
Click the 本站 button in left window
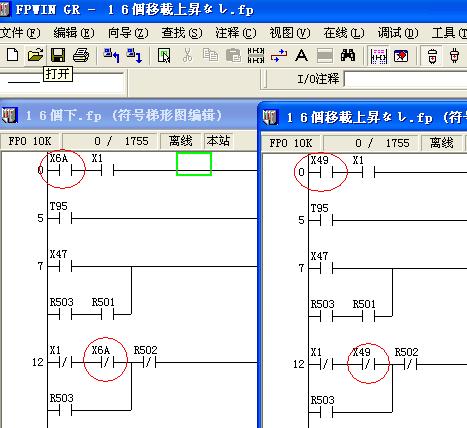[218, 141]
